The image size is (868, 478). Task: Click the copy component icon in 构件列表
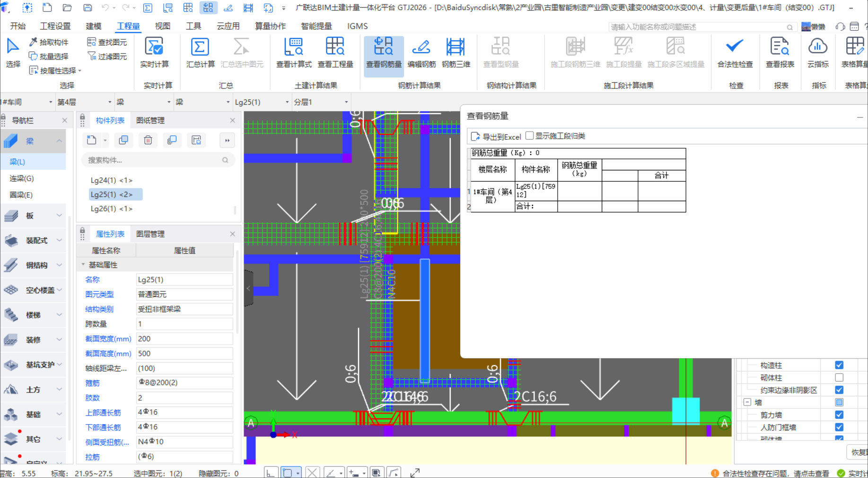[x=123, y=140]
